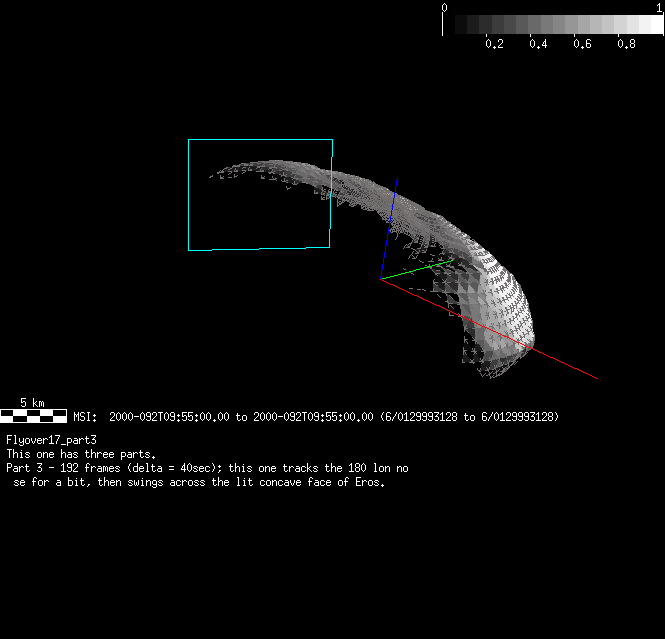Click the cyan MSI camera footprint rectangle
The height and width of the screenshot is (639, 665).
pos(260,195)
